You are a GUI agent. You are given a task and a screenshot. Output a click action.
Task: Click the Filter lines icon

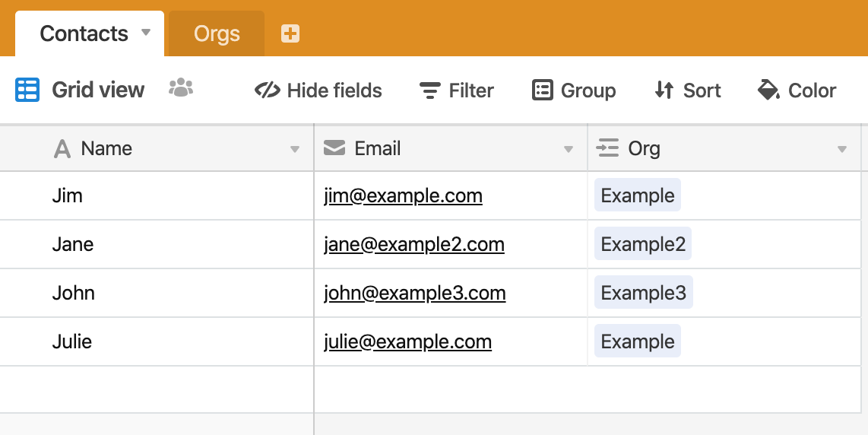430,90
